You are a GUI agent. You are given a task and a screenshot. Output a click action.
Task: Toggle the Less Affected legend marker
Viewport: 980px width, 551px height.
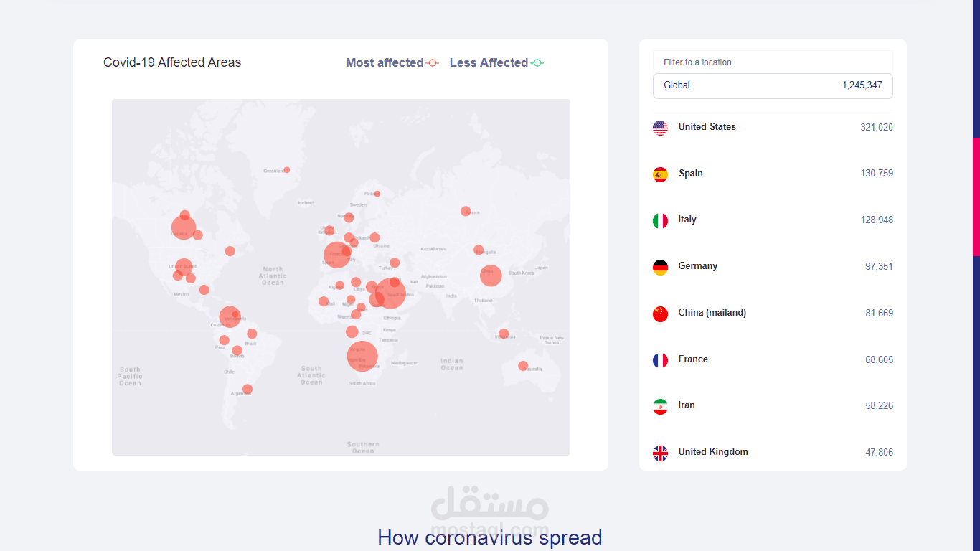point(537,63)
